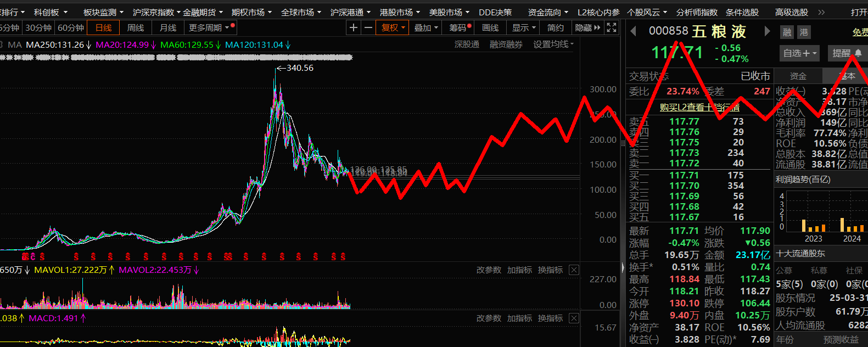This screenshot has width=868, height=347.
Task: Select the 月线 monthly chart tab
Action: (168, 27)
